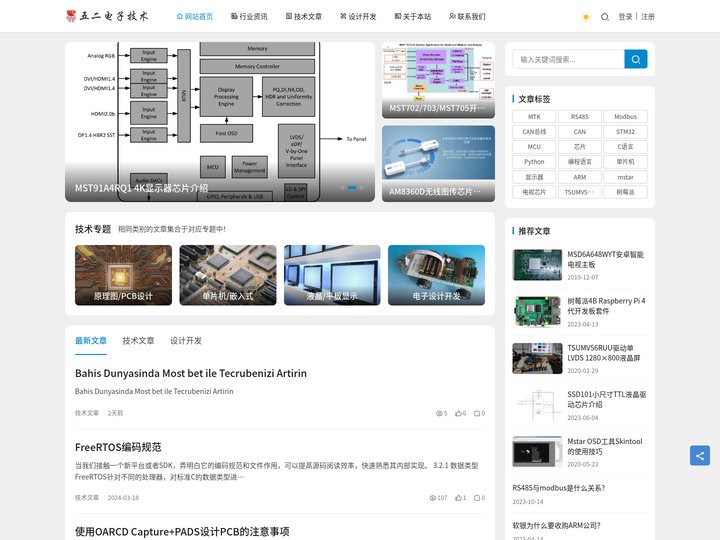The height and width of the screenshot is (540, 720).
Task: Open 行业资讯 menu item
Action: click(x=249, y=17)
